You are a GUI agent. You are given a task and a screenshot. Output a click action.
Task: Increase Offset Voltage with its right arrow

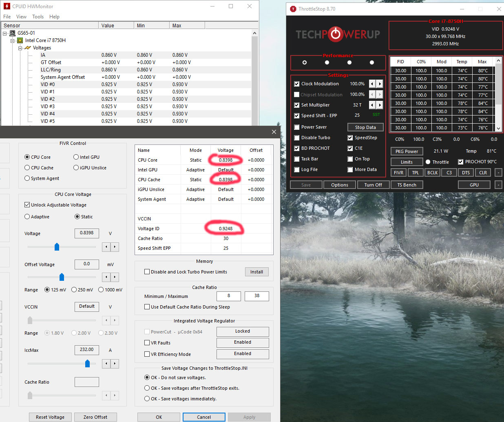(x=115, y=277)
